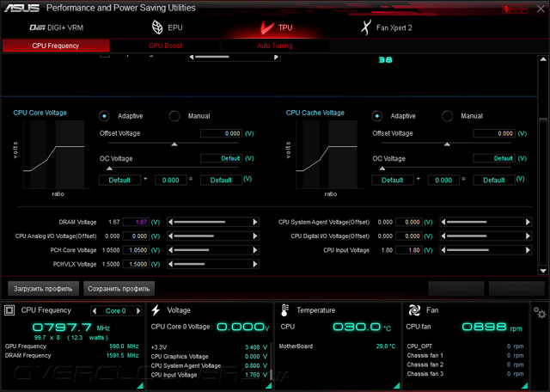The image size is (550, 392).
Task: Expand Fan panel corner arrow
Action: pyautogui.click(x=524, y=386)
